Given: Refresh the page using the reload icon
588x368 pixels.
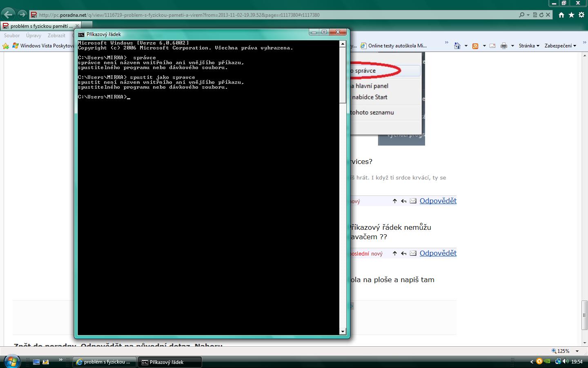Looking at the screenshot, I should tap(541, 15).
